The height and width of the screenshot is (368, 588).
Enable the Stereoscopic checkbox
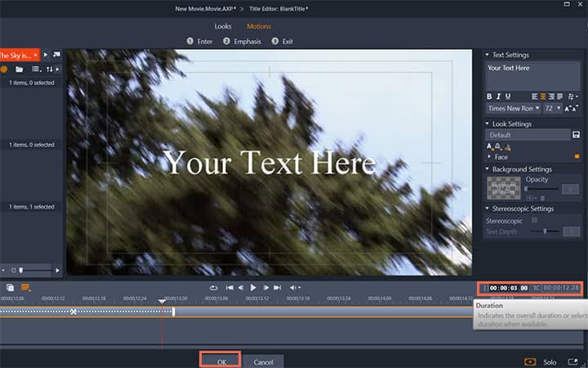click(534, 220)
